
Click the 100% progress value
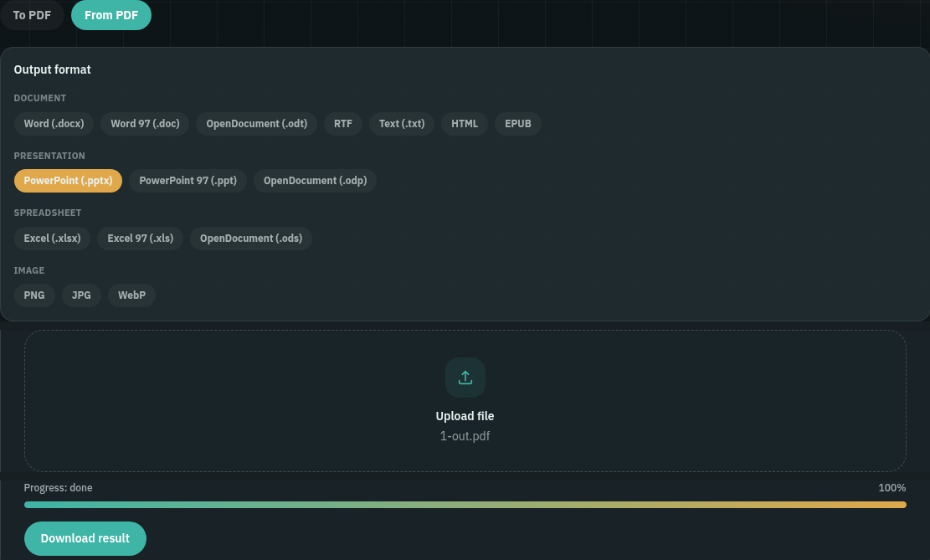(x=892, y=488)
